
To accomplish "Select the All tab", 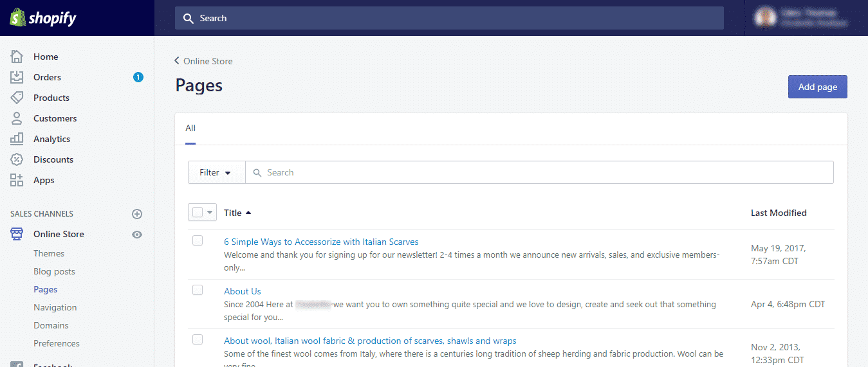I will tap(190, 129).
